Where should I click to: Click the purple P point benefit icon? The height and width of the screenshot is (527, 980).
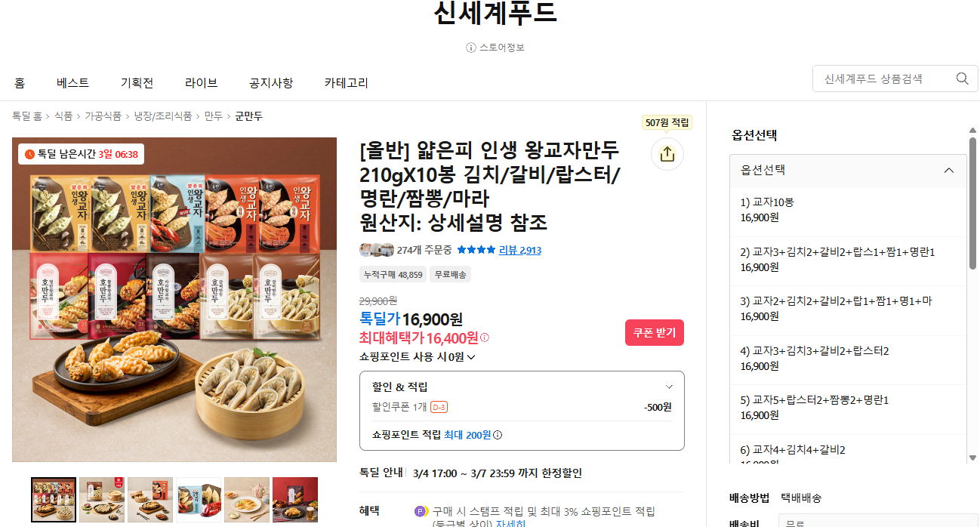coord(421,511)
